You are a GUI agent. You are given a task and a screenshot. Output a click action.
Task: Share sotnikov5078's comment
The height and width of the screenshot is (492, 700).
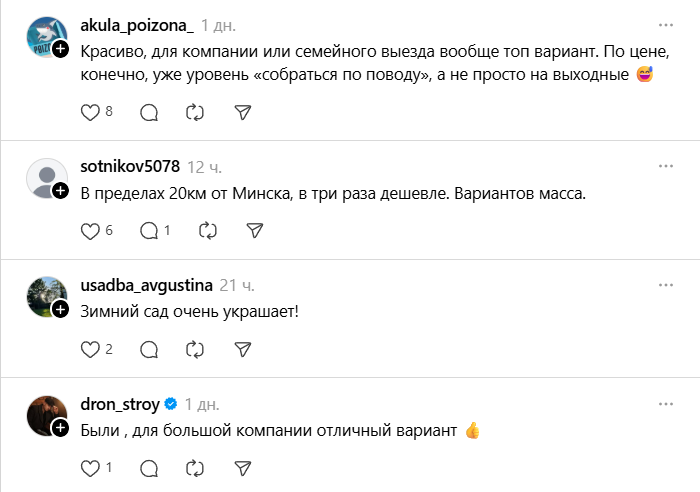coord(255,230)
